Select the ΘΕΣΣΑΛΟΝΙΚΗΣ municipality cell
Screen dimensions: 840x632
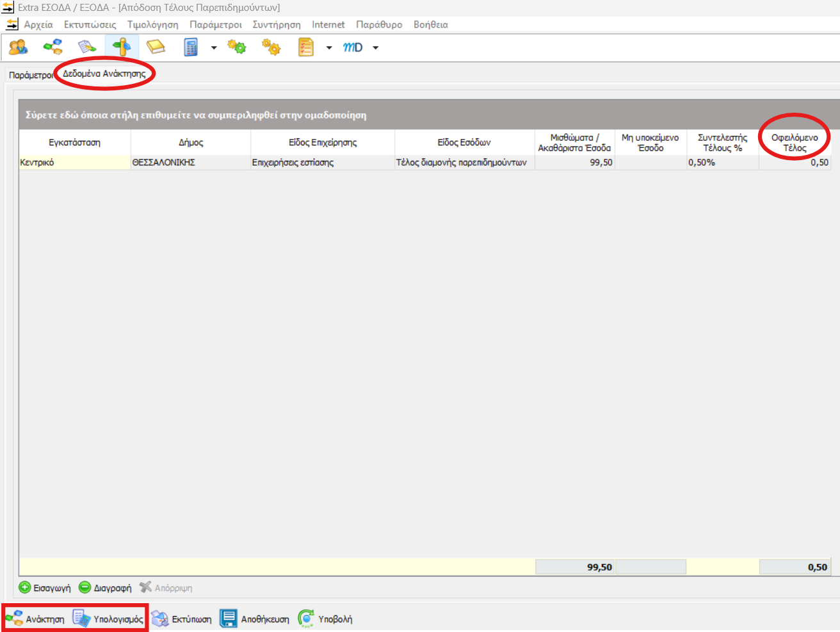[190, 163]
